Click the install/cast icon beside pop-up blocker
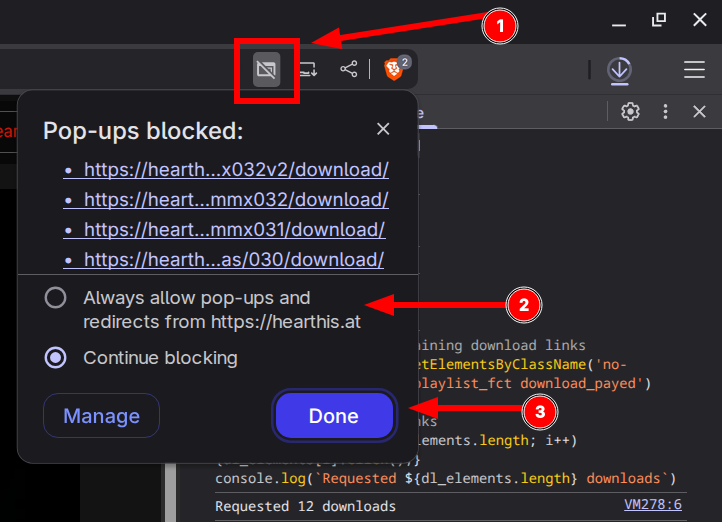 [x=308, y=69]
